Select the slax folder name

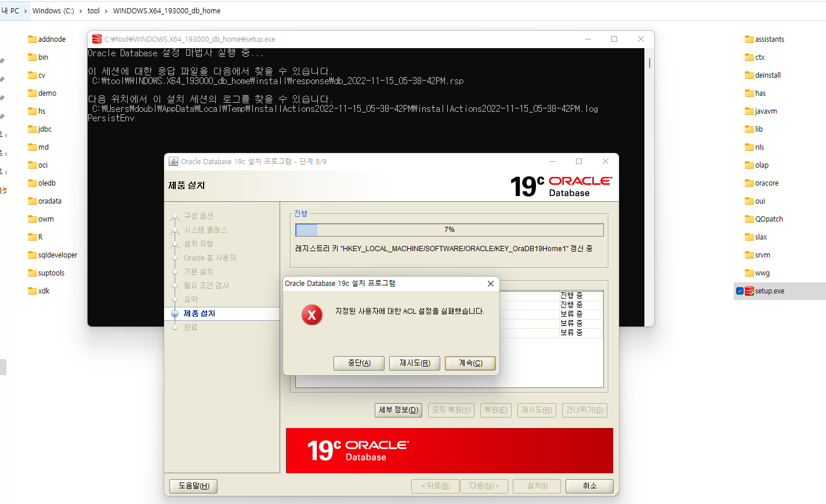[761, 237]
